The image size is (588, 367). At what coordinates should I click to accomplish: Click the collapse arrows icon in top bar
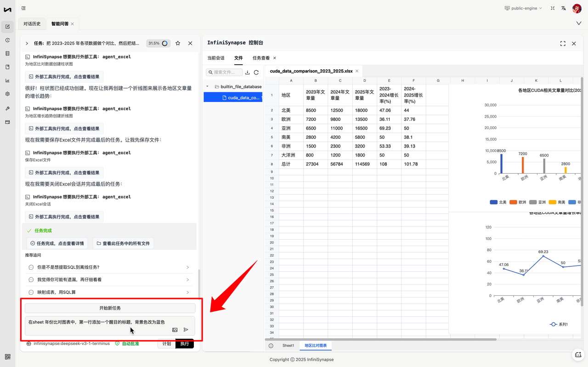pyautogui.click(x=553, y=8)
